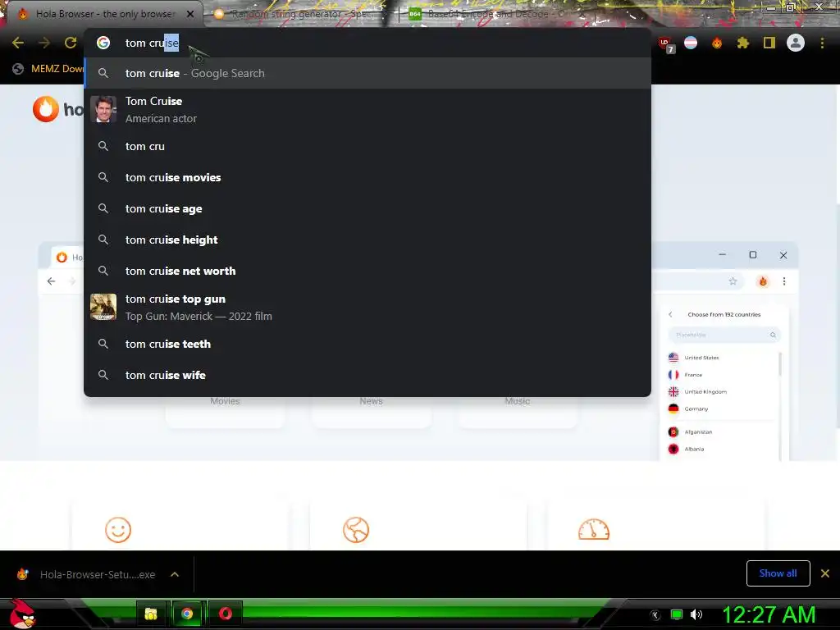Click the United Kingdom flag in country list

pos(673,391)
